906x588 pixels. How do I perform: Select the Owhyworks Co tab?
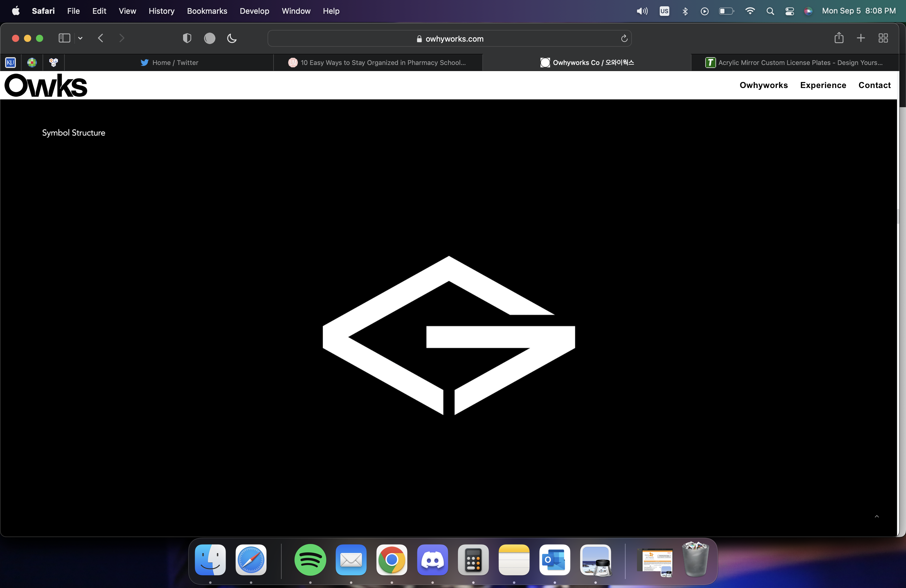click(587, 62)
